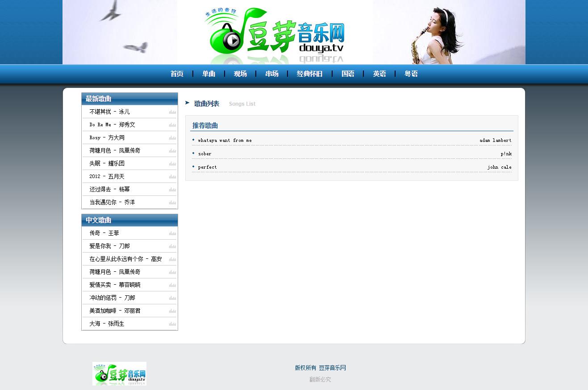Switch to the 英语 songs category

tap(379, 74)
